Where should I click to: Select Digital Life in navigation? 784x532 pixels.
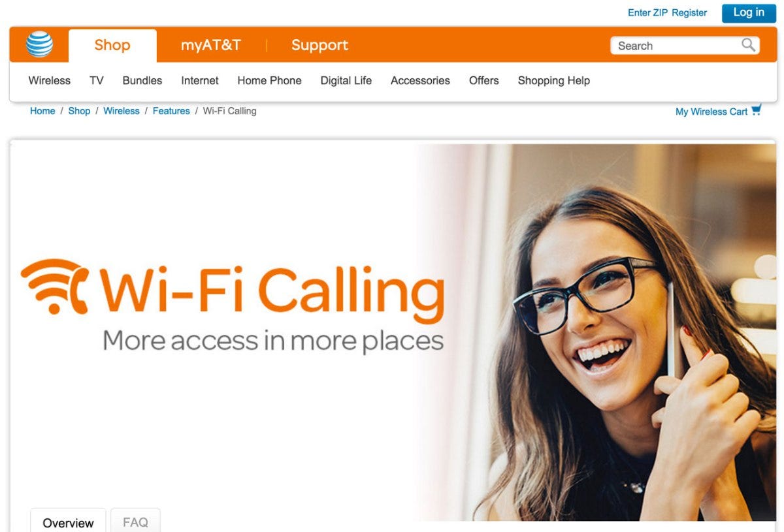[346, 81]
